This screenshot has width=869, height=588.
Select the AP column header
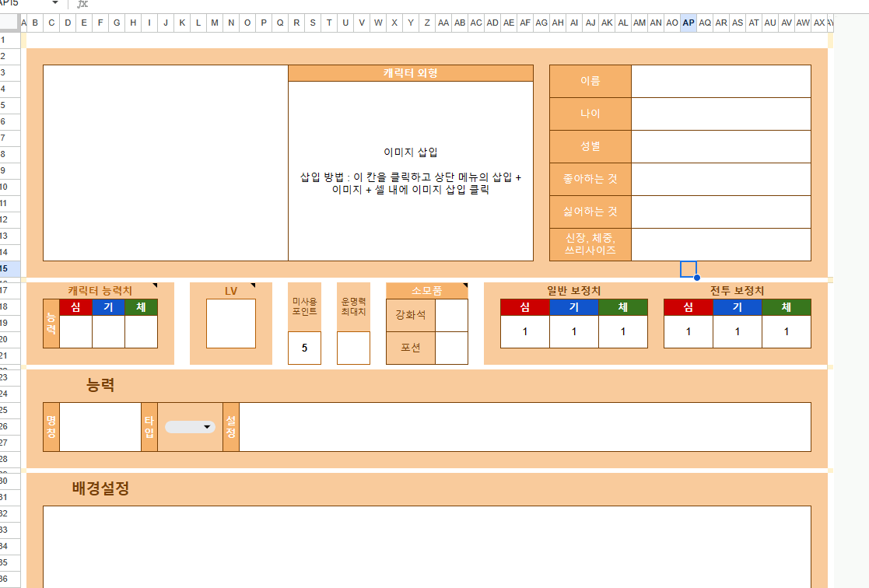688,23
